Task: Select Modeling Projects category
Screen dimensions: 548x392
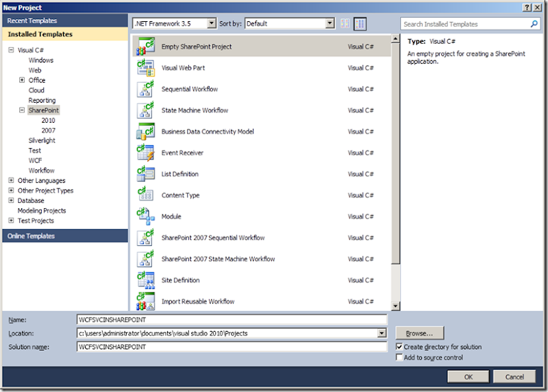Action: click(x=42, y=211)
